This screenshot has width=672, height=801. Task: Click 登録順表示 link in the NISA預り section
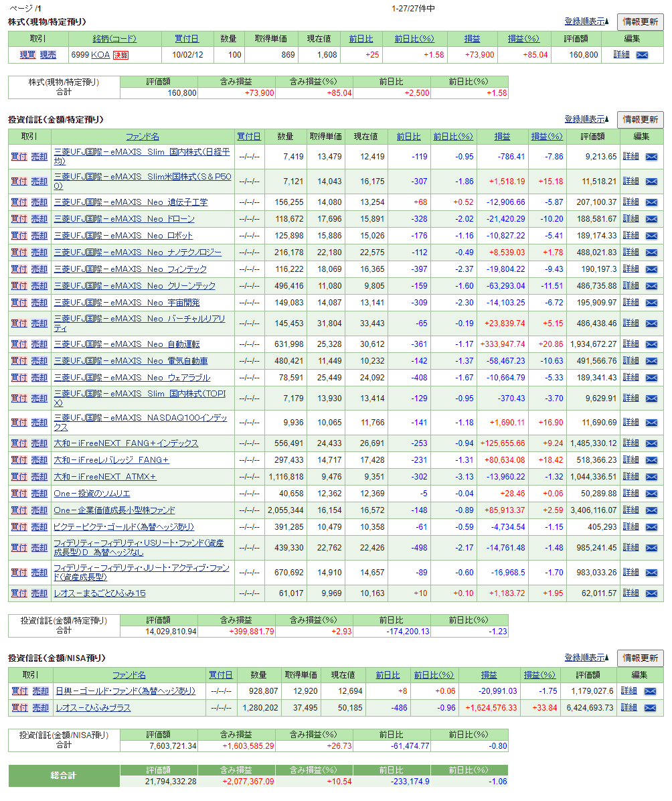[586, 658]
